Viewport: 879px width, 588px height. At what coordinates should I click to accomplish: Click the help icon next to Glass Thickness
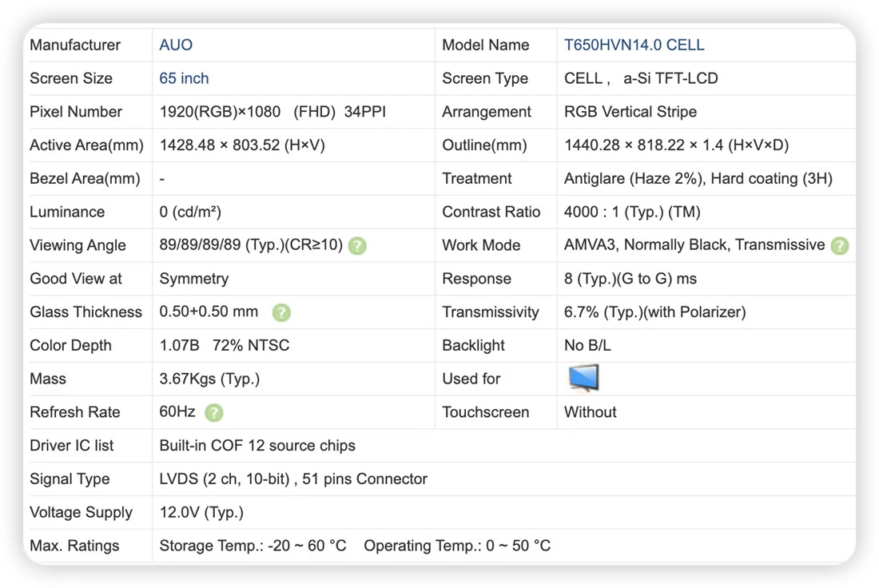(281, 312)
